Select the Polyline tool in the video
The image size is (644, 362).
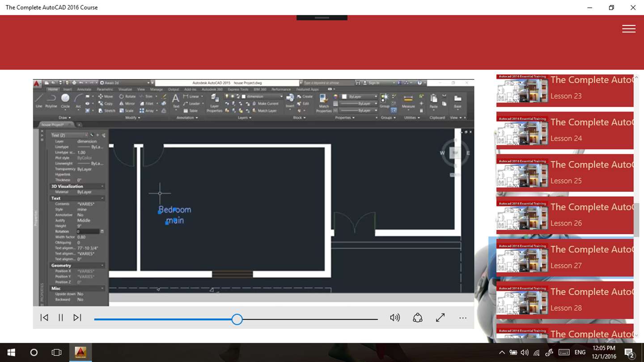coord(51,101)
